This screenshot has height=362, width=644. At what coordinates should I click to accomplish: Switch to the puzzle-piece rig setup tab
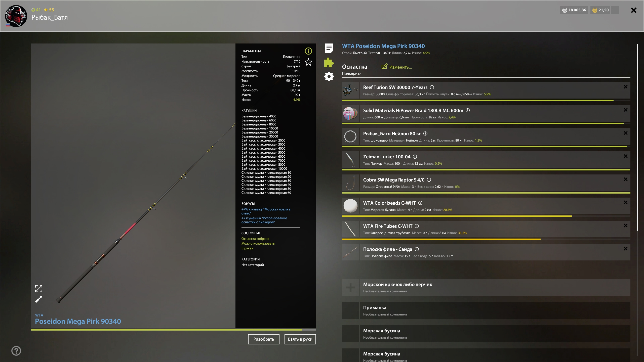click(329, 62)
